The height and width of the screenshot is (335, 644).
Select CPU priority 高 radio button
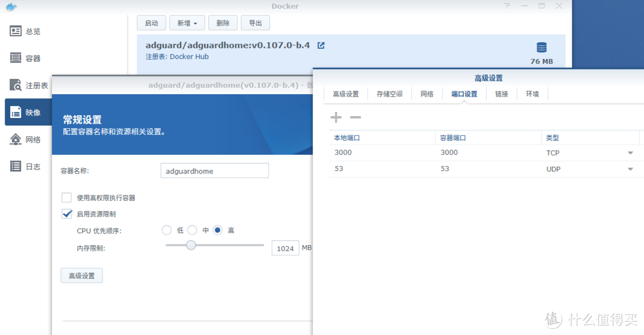[x=218, y=230]
